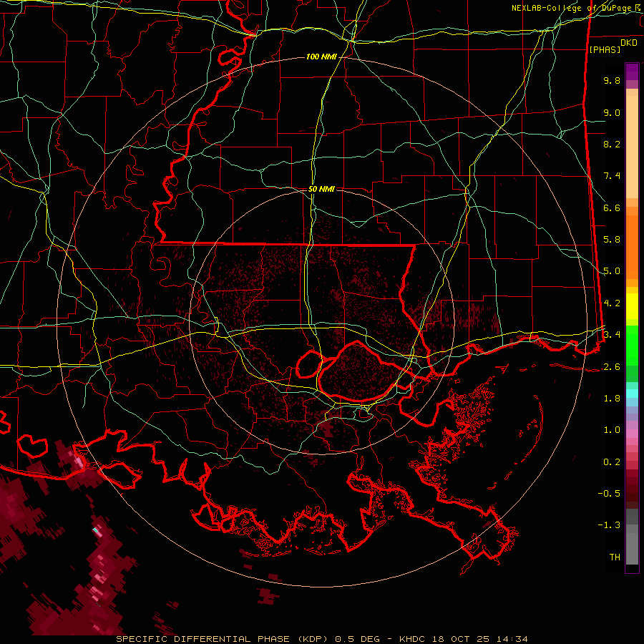This screenshot has height=644, width=644.
Task: Click the DKD label above the color scale
Action: [629, 43]
